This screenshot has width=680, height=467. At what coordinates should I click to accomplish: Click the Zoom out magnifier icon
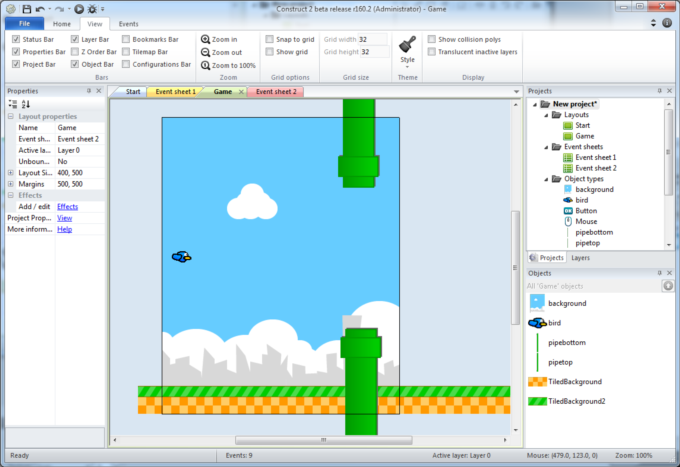click(205, 52)
